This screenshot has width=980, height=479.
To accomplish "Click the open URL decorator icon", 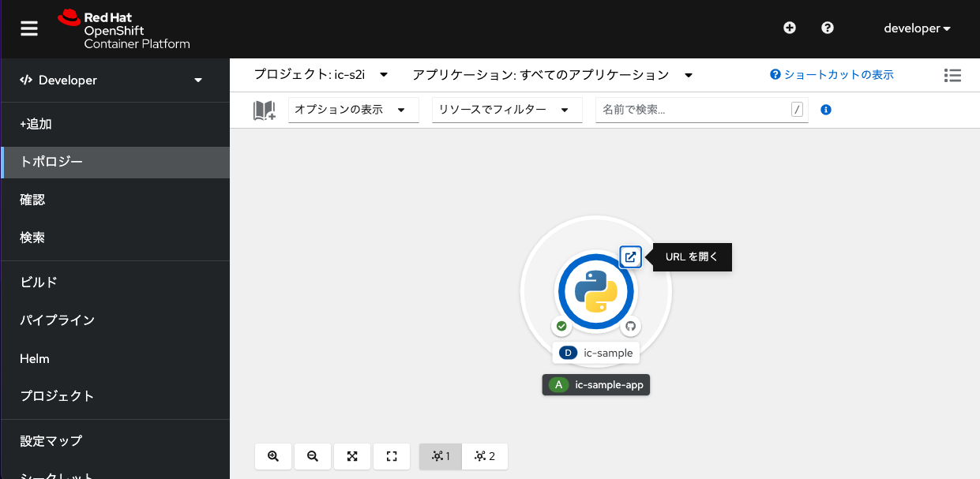I will pyautogui.click(x=630, y=256).
